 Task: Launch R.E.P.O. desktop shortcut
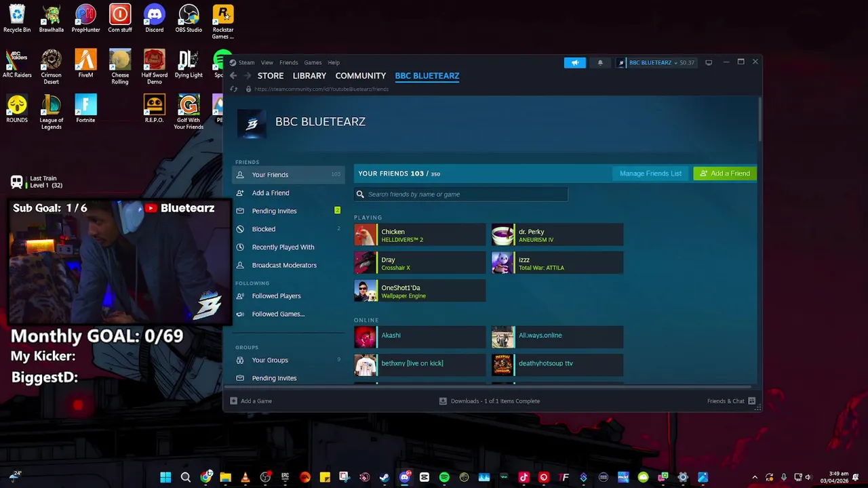[155, 109]
